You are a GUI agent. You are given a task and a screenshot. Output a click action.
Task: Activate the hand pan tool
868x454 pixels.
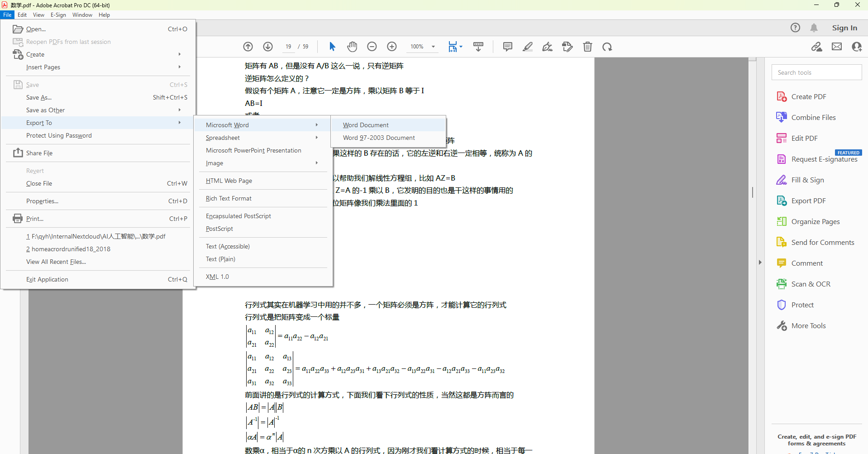pos(352,47)
